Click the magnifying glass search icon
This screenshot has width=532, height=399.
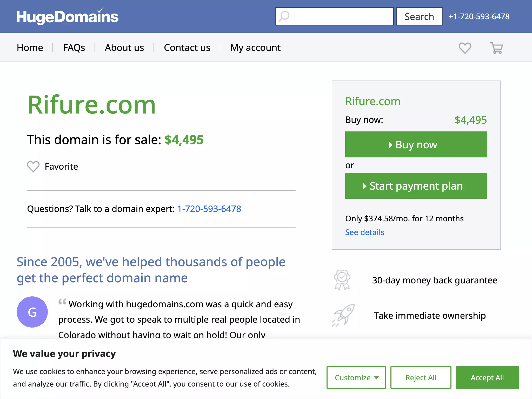click(x=284, y=16)
